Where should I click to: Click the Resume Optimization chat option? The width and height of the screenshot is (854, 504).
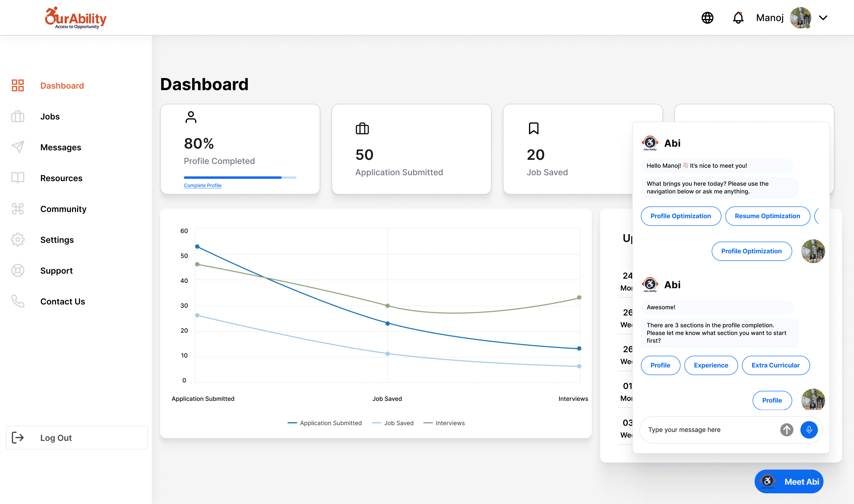(767, 216)
